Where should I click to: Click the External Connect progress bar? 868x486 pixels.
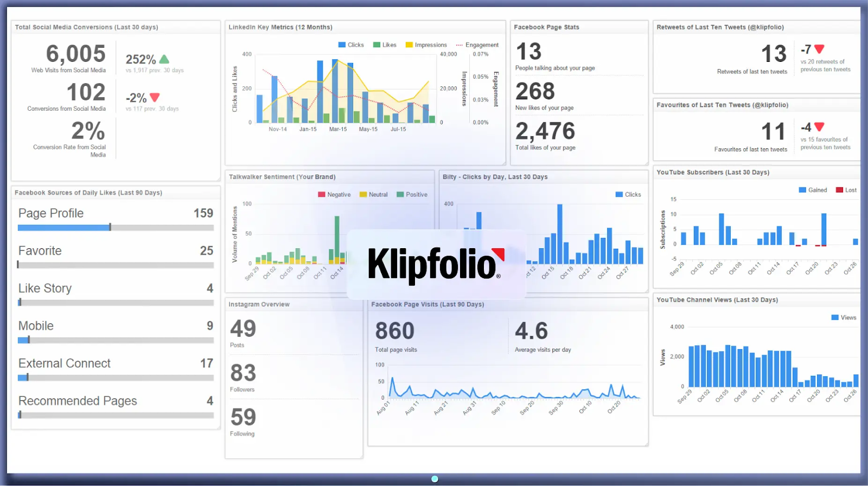(x=116, y=377)
